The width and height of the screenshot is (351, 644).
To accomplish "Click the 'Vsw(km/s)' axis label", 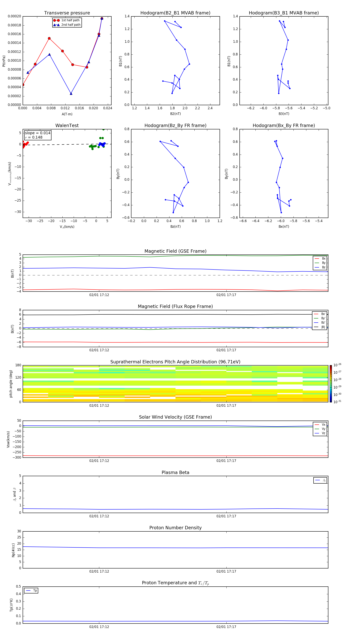I will click(x=8, y=439).
